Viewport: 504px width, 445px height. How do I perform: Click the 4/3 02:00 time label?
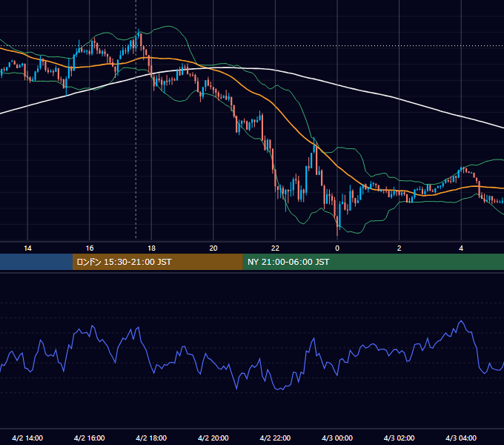pyautogui.click(x=399, y=438)
